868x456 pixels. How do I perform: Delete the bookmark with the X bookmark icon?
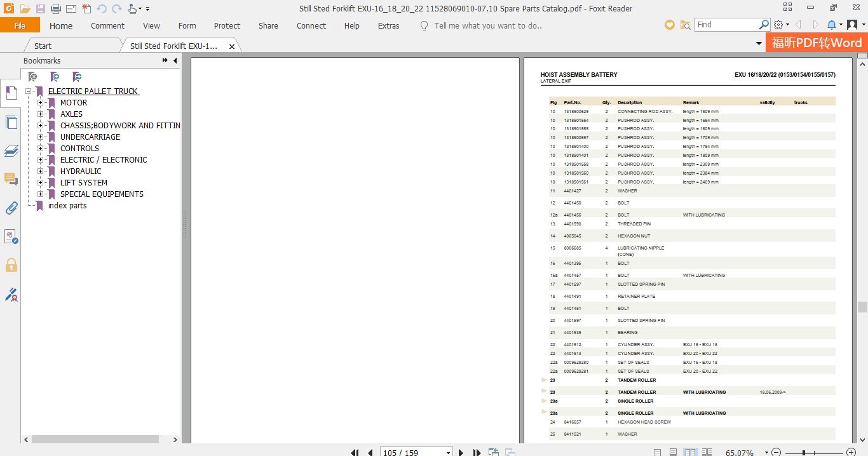(33, 77)
